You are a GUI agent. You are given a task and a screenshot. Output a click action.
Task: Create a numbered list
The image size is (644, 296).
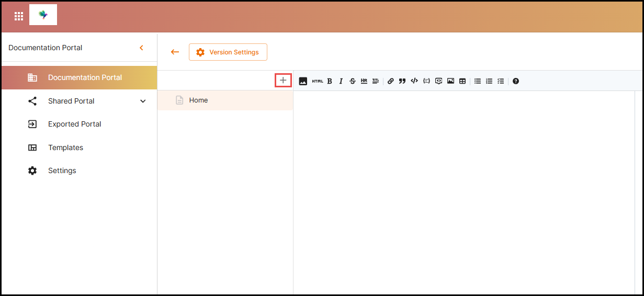click(x=489, y=81)
